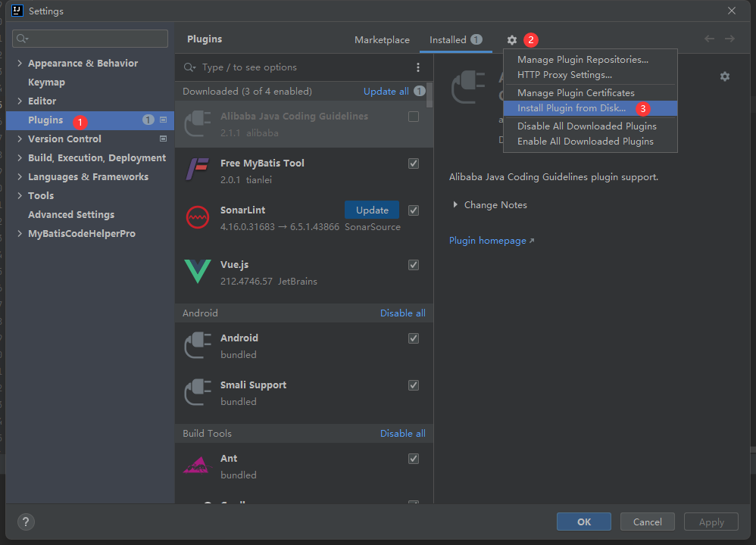The height and width of the screenshot is (545, 756).
Task: Click the Smali Support plugin icon
Action: pyautogui.click(x=198, y=392)
